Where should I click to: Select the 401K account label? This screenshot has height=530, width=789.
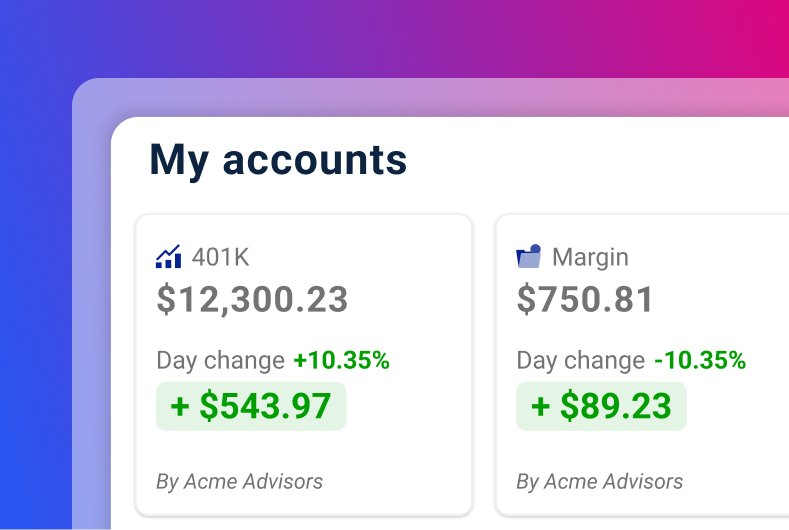pos(220,257)
